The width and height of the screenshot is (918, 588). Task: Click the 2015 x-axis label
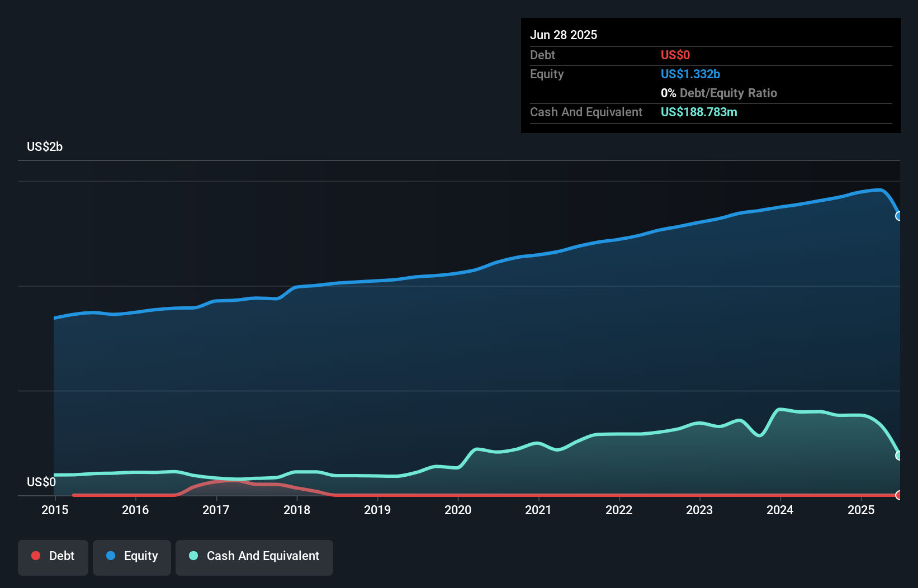(x=55, y=510)
